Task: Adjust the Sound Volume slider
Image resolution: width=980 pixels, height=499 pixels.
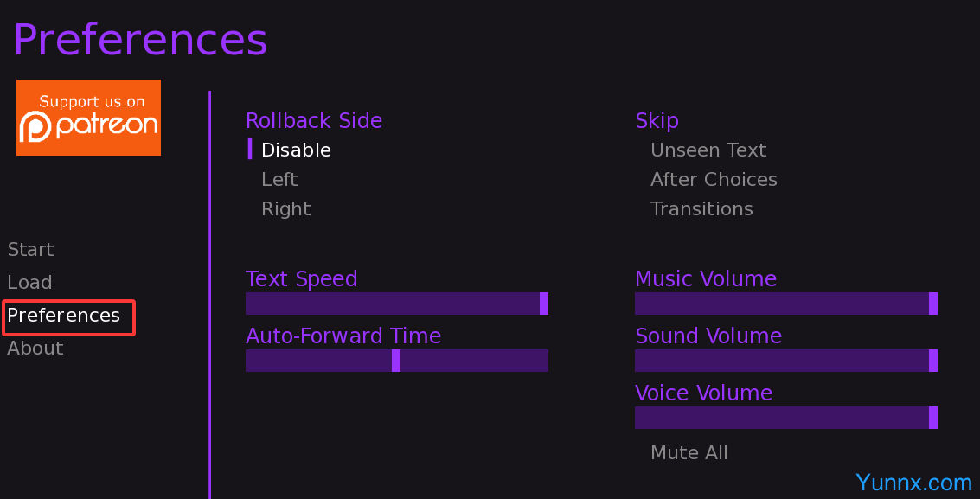Action: 782,361
